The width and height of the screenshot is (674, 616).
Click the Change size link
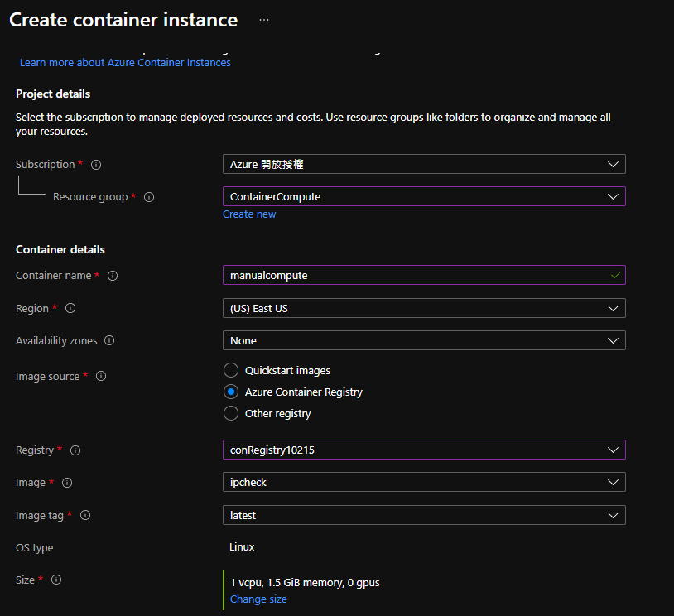[258, 599]
